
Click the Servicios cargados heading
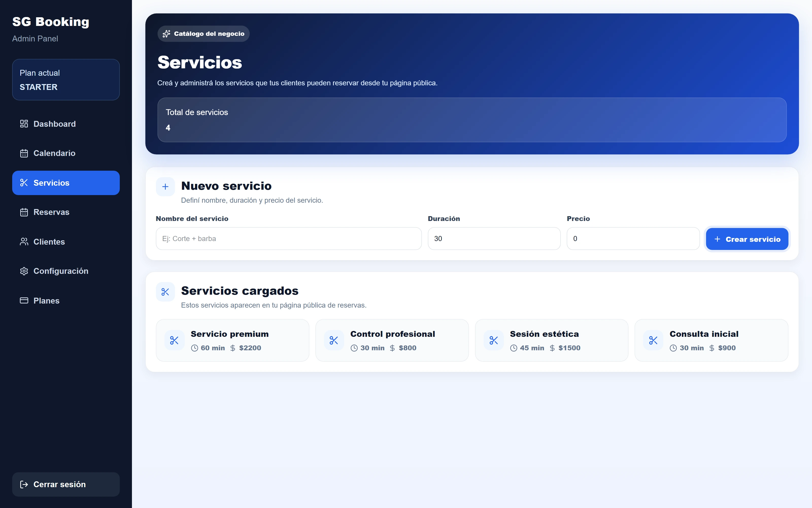(x=240, y=291)
